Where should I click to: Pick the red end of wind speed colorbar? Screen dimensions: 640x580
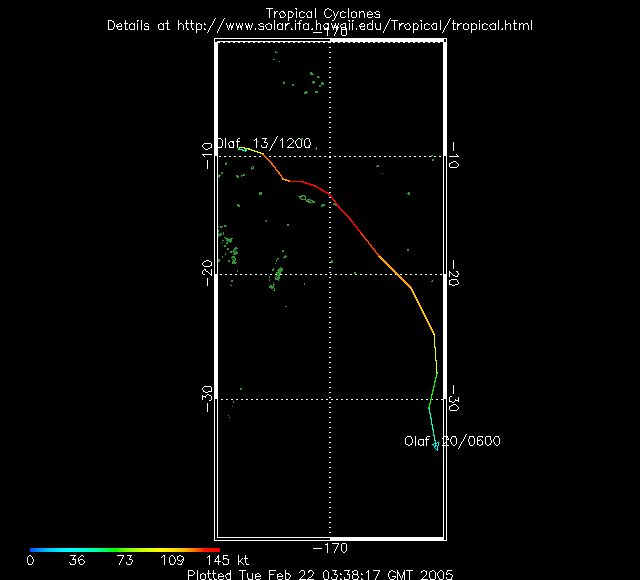pos(214,550)
